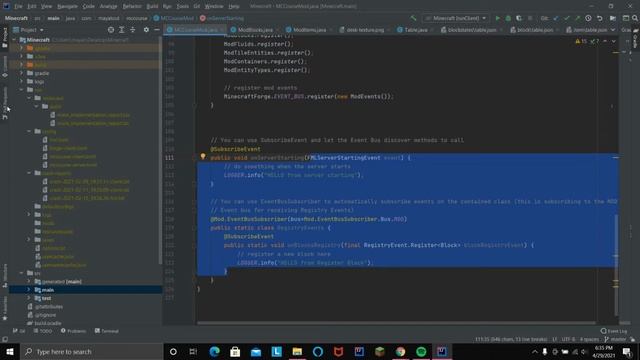
Task: Open the Structure side panel
Action: [5, 276]
